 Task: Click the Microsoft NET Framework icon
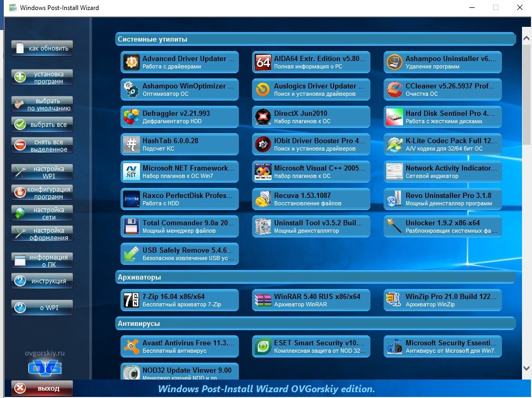point(132,172)
